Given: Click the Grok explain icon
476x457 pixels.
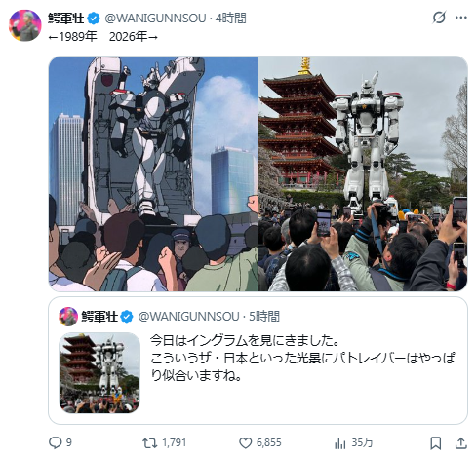Looking at the screenshot, I should click(439, 18).
